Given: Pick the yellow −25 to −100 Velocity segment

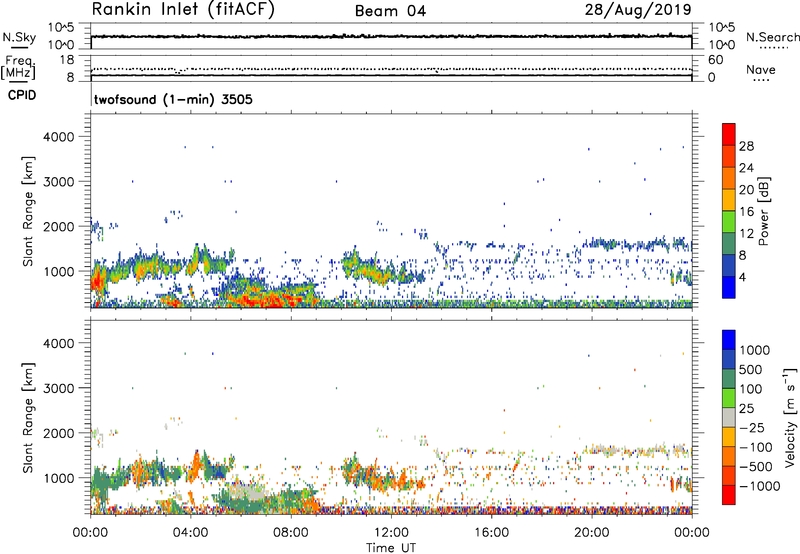Looking at the screenshot, I should [729, 437].
